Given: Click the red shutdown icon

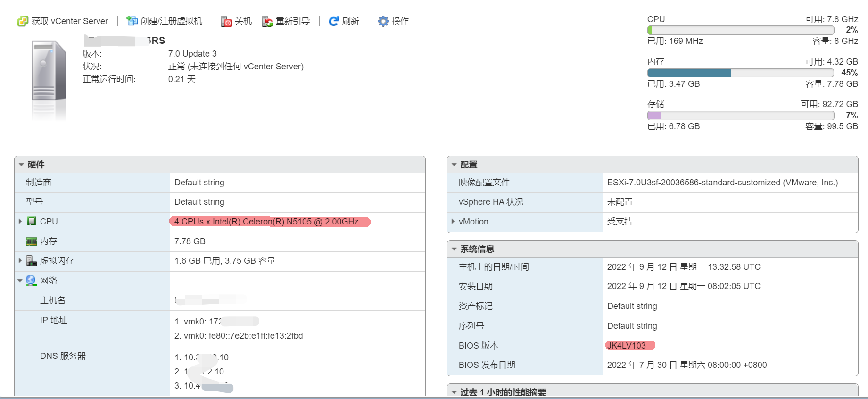Looking at the screenshot, I should pos(226,21).
